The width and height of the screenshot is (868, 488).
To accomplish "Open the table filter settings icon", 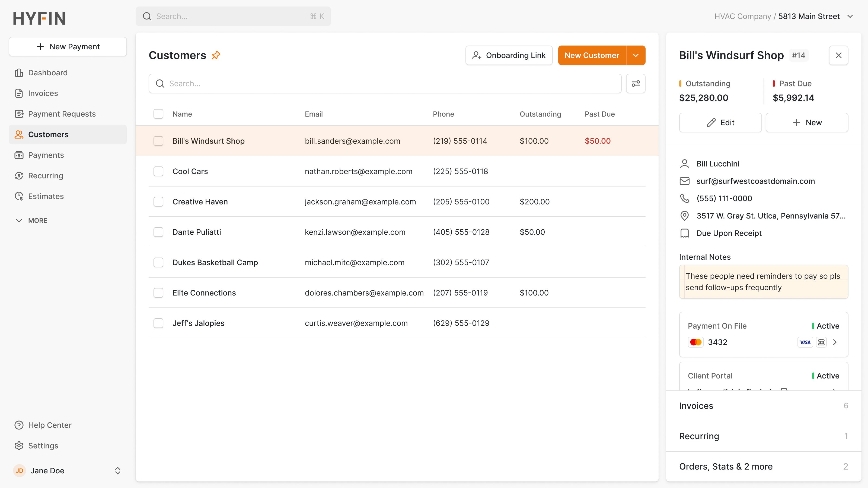I will [x=636, y=84].
